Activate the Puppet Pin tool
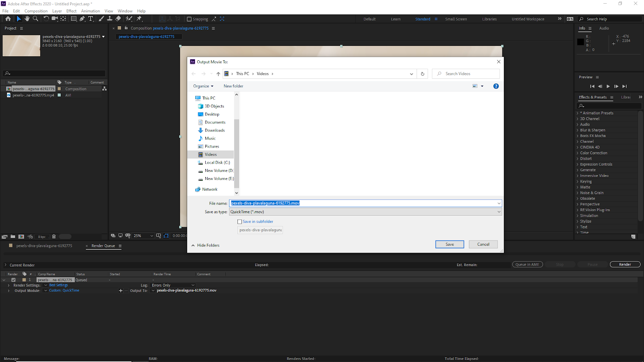 139,19
